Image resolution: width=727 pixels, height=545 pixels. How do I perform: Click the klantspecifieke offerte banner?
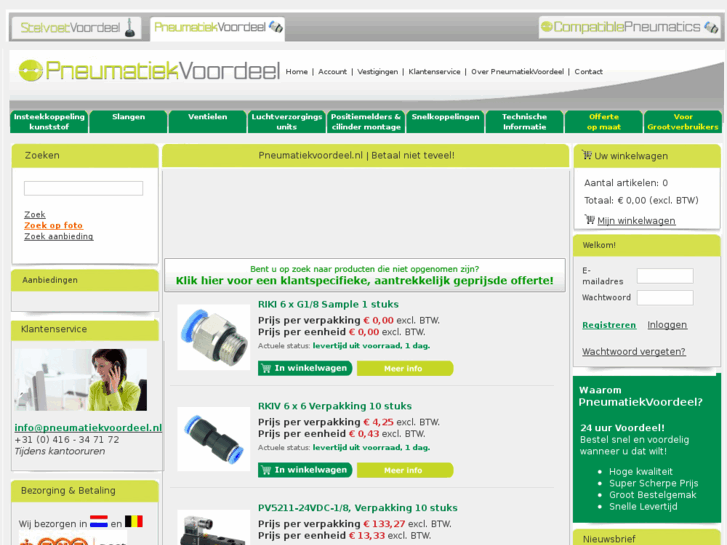364,275
